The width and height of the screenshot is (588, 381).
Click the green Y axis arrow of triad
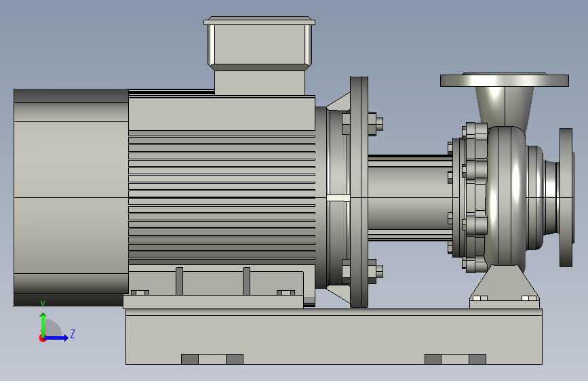coord(43,324)
